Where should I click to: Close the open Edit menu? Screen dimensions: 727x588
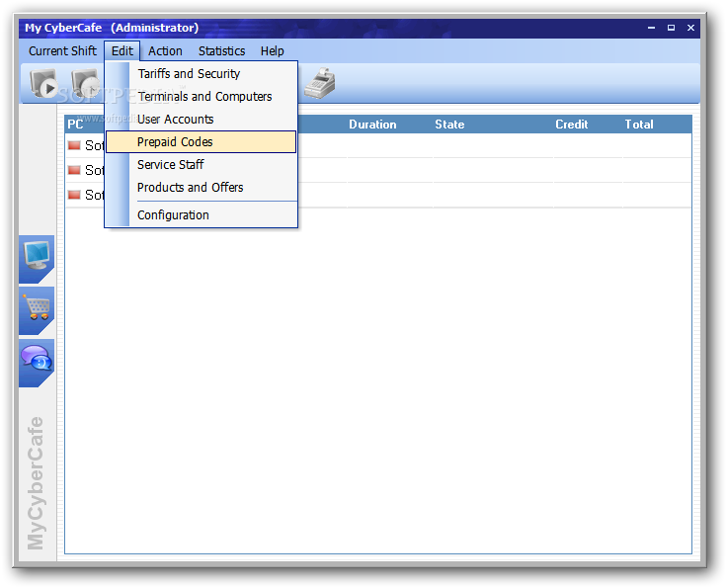[121, 51]
